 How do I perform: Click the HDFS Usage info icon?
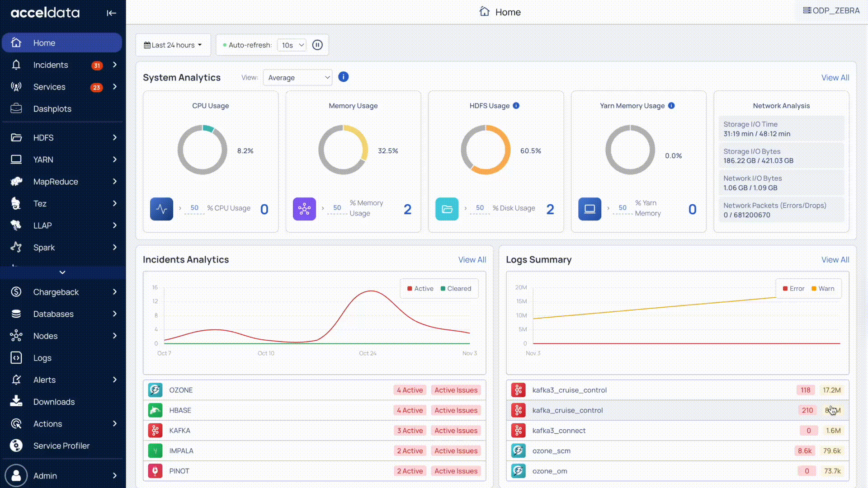pos(516,106)
